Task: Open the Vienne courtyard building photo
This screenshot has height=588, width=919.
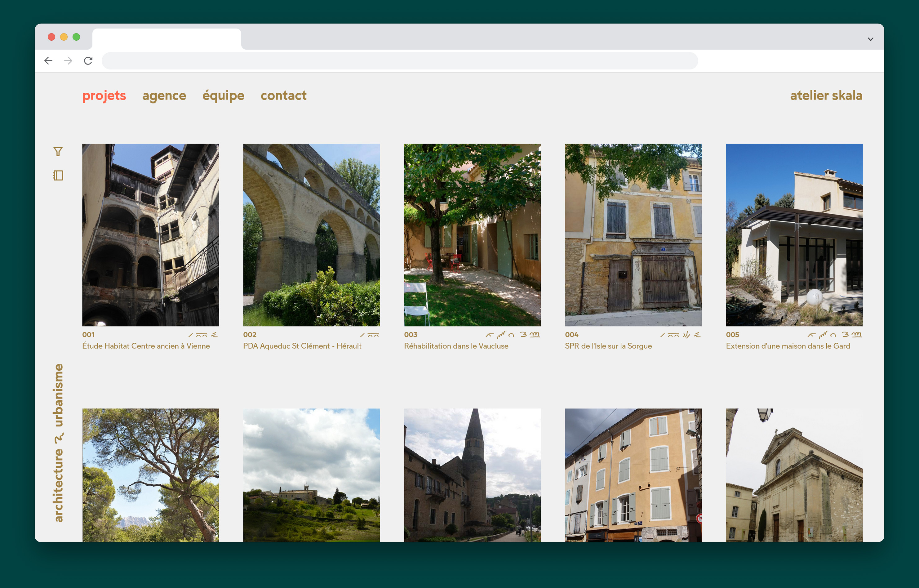Action: click(151, 235)
